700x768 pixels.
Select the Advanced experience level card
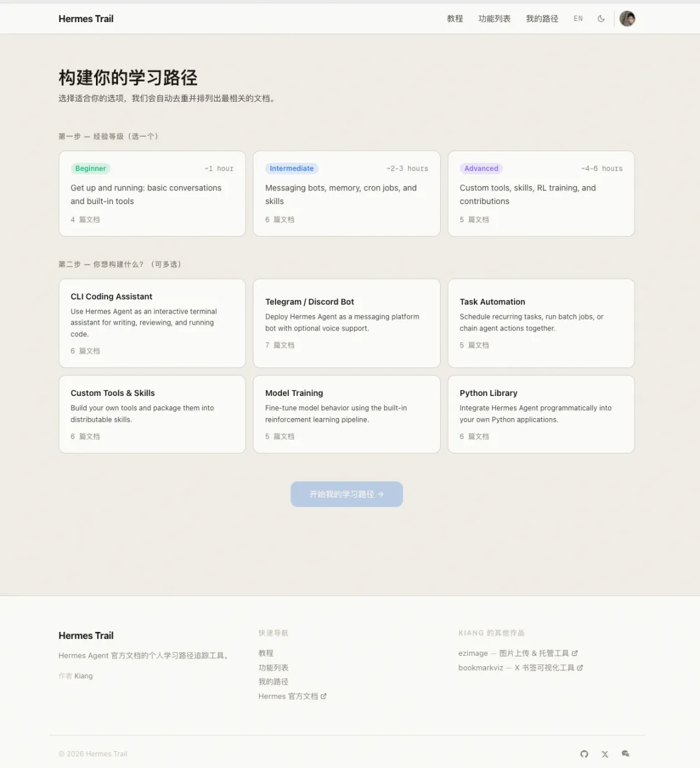coord(541,194)
